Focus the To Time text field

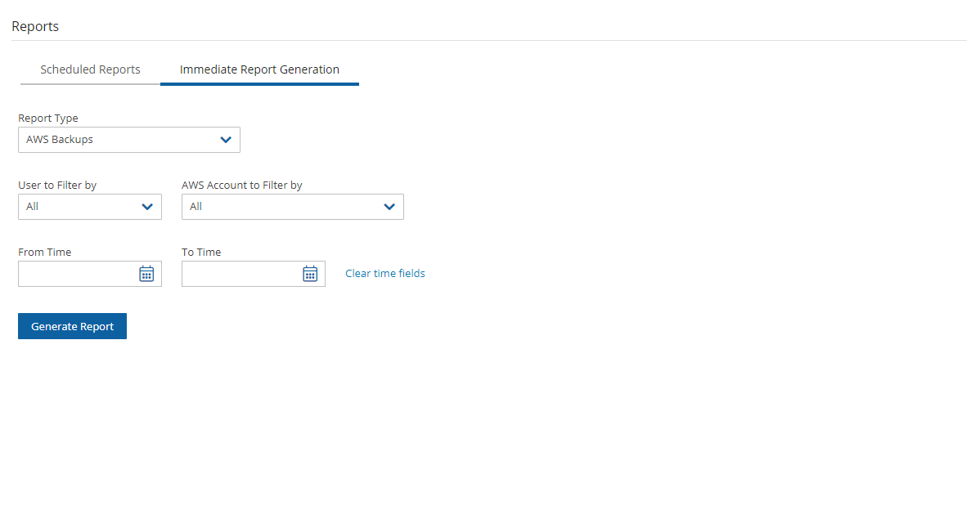[241, 274]
